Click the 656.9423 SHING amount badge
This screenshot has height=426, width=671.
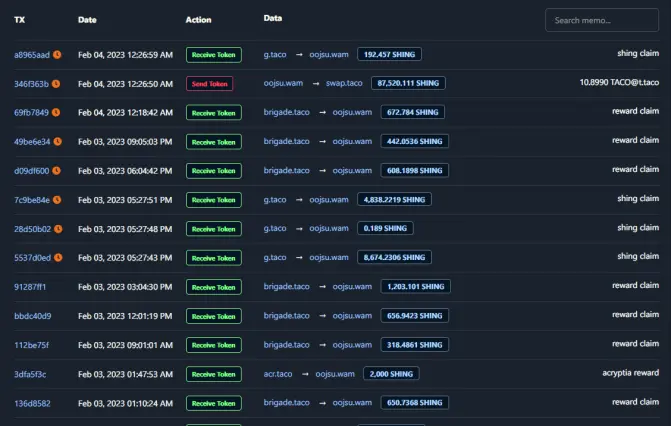pos(415,316)
